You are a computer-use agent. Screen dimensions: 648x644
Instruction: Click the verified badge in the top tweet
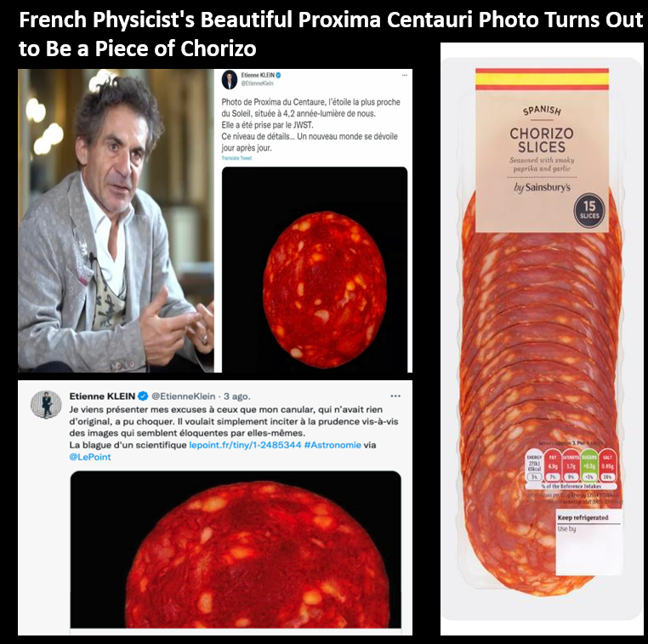279,75
